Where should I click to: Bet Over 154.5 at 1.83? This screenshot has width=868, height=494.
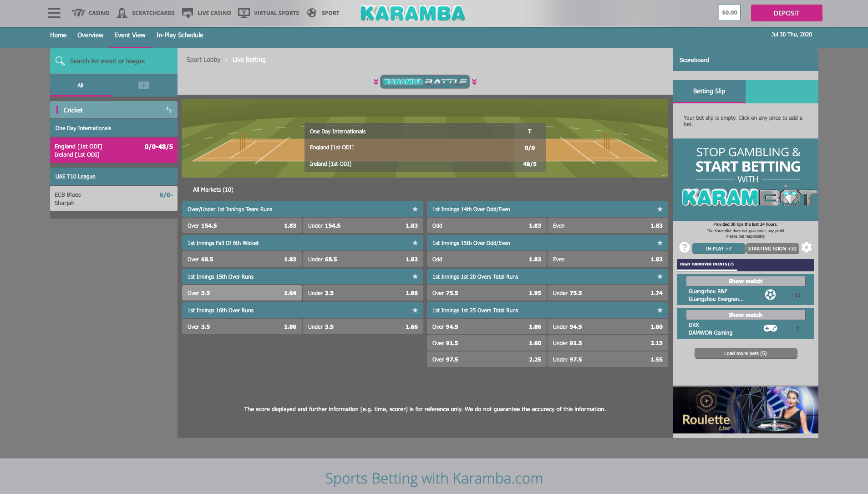(x=242, y=225)
